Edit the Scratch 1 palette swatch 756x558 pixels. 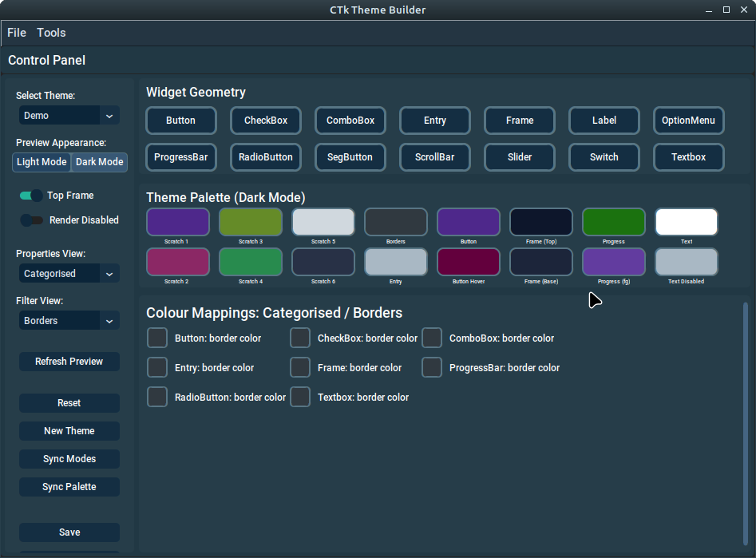coord(177,222)
